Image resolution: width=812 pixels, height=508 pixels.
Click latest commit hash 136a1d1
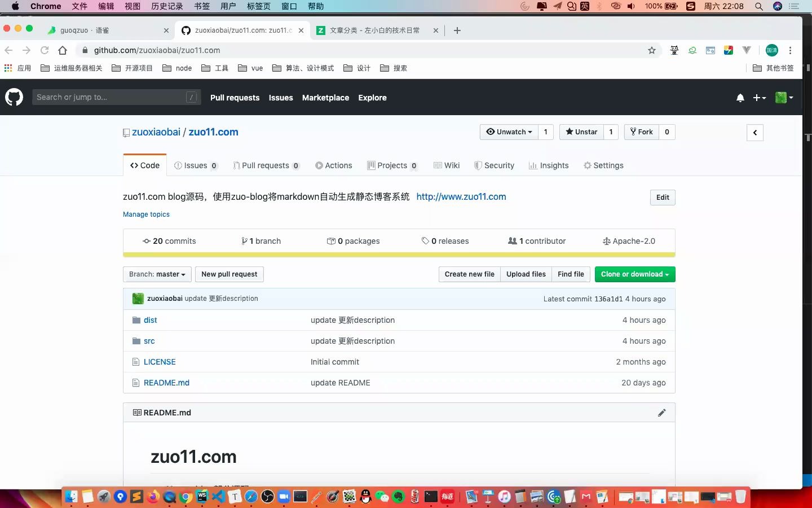(x=608, y=299)
